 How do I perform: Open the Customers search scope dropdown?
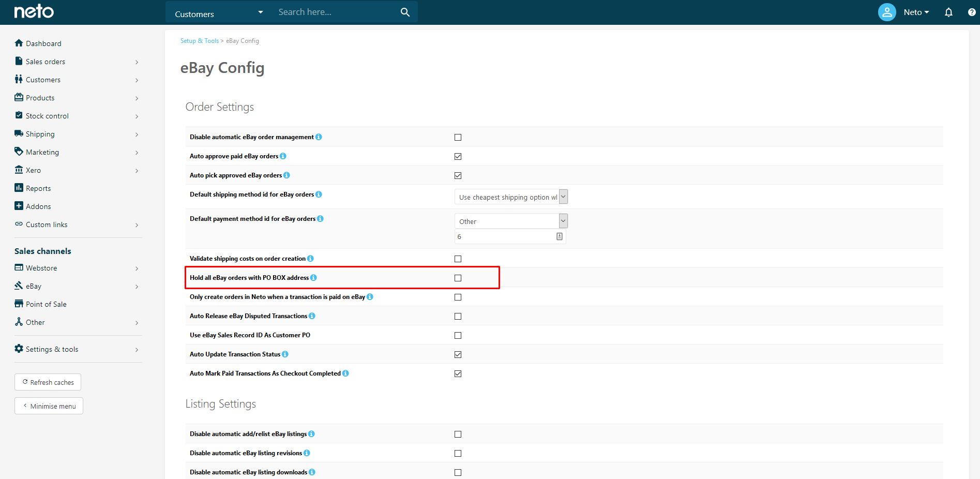tap(219, 12)
